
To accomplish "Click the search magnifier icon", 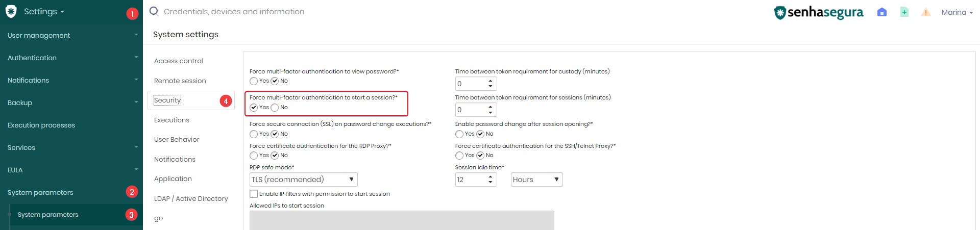I will tap(154, 11).
